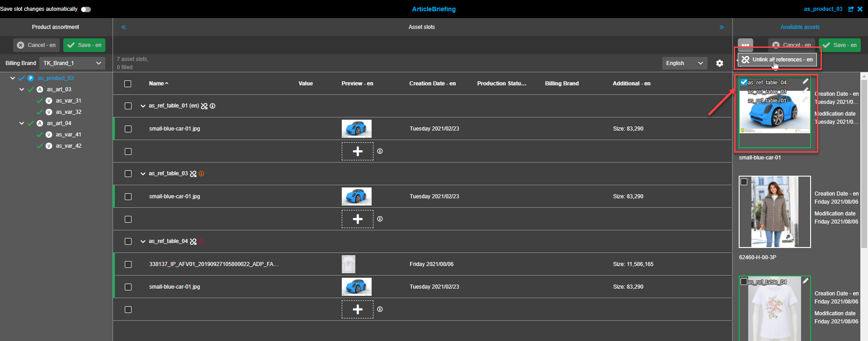
Task: Collapse asset slots panel with left double-arrow
Action: pyautogui.click(x=123, y=27)
